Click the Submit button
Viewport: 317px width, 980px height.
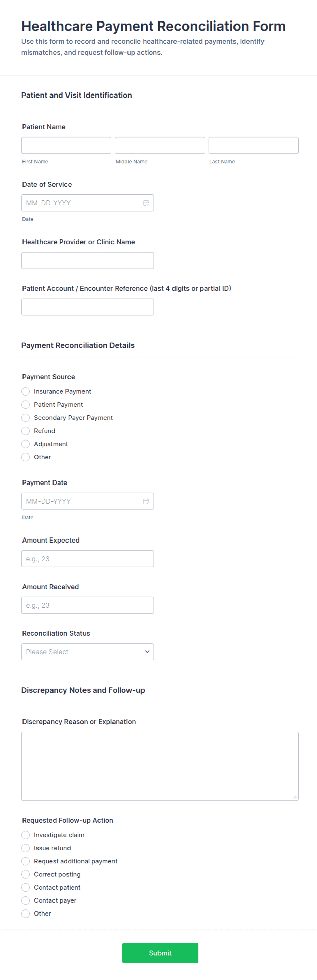160,953
